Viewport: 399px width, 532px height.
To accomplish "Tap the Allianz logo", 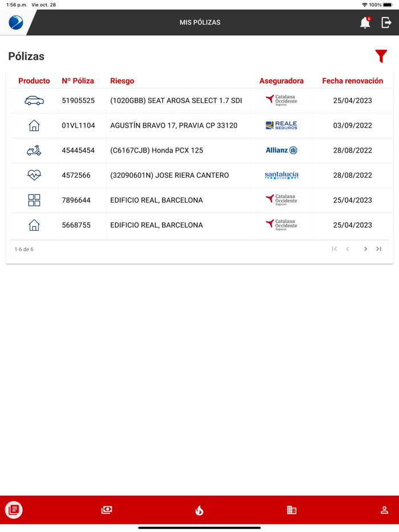I will tap(282, 150).
